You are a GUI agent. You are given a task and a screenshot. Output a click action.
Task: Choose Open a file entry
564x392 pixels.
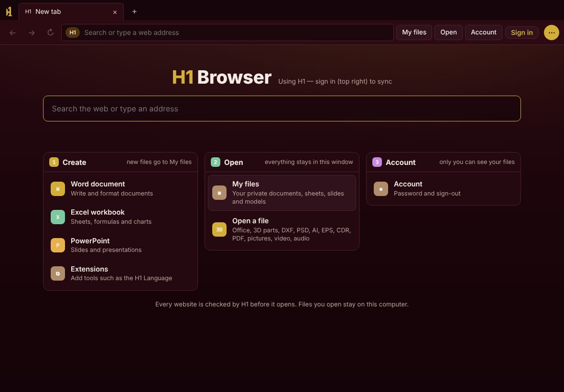coord(282,229)
